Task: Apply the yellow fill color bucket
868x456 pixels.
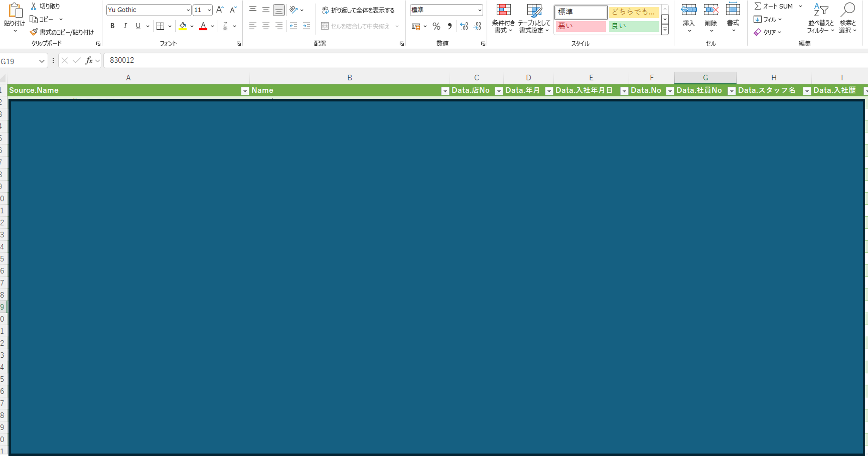Action: (183, 26)
